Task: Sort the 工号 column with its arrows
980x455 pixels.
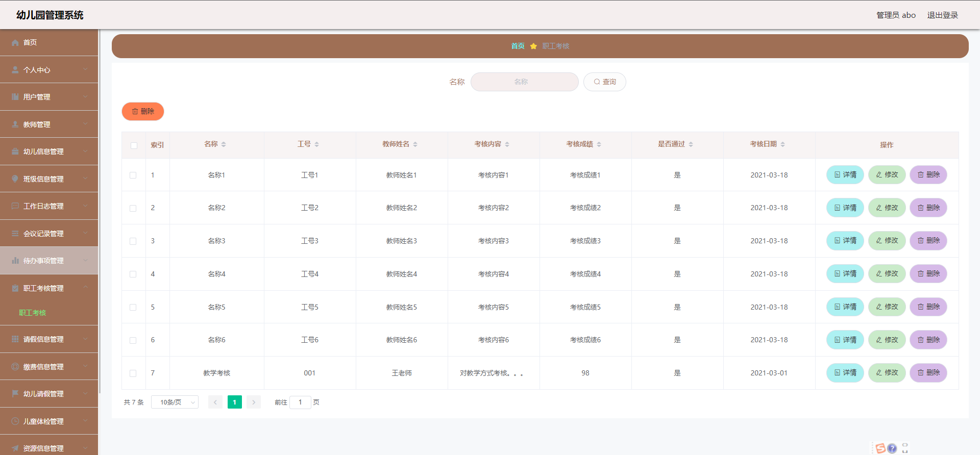Action: point(316,144)
